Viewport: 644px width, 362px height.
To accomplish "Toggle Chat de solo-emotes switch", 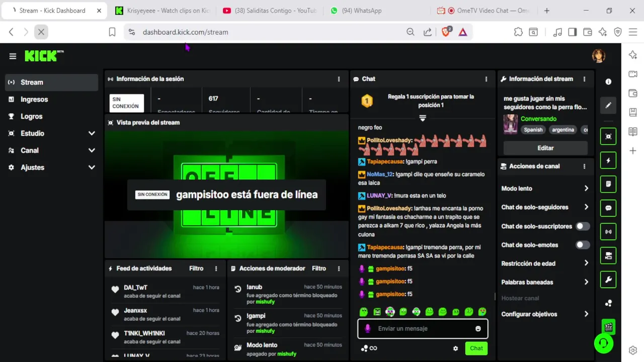I will click(x=583, y=245).
